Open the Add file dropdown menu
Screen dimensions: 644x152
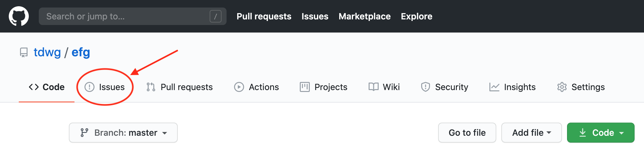(x=532, y=133)
